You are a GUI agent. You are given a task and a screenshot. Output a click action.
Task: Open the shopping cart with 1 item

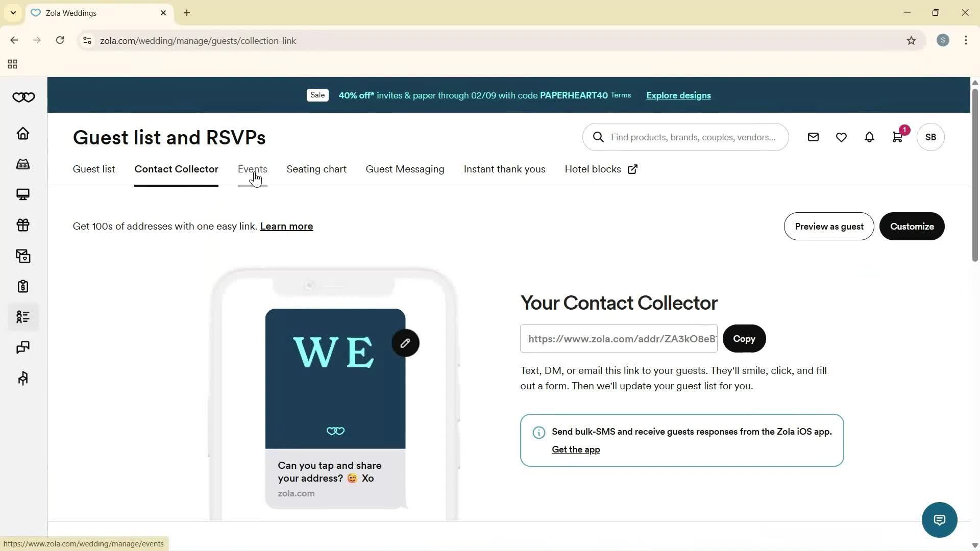897,137
